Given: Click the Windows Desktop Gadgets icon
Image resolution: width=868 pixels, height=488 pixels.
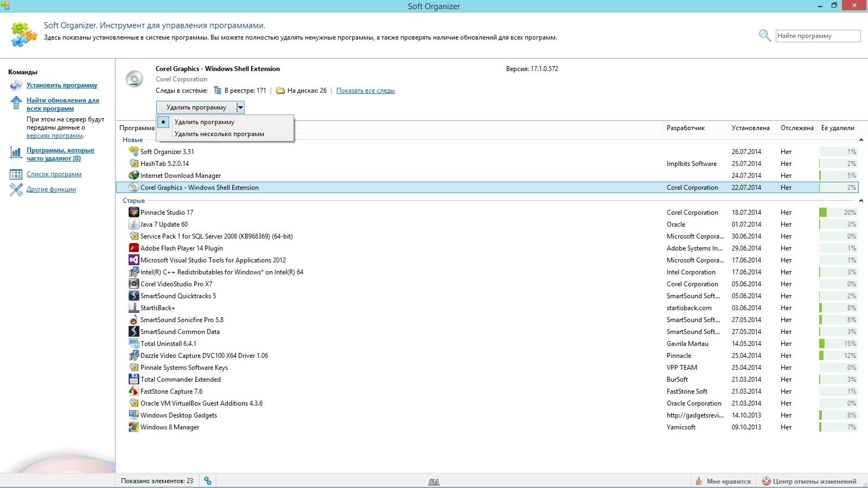Looking at the screenshot, I should pos(133,415).
